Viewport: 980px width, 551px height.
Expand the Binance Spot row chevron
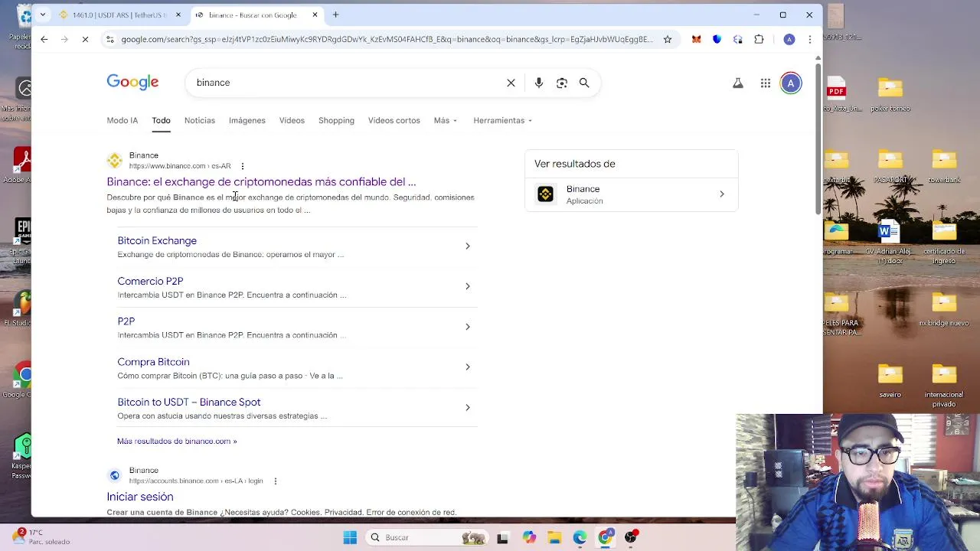[x=467, y=407]
